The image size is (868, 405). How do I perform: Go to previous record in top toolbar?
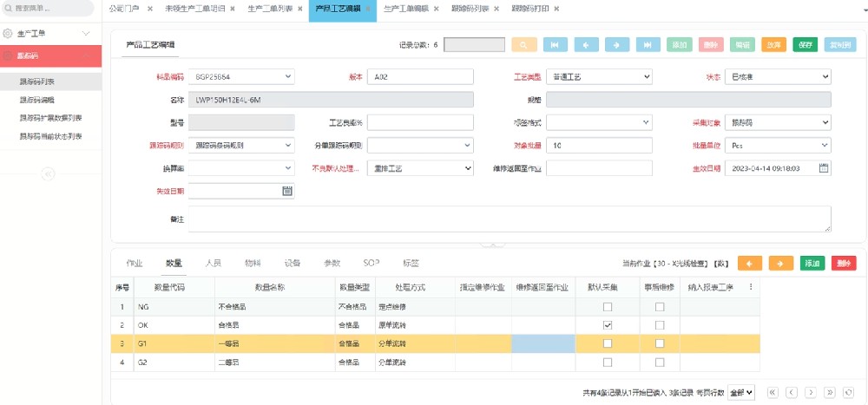586,45
